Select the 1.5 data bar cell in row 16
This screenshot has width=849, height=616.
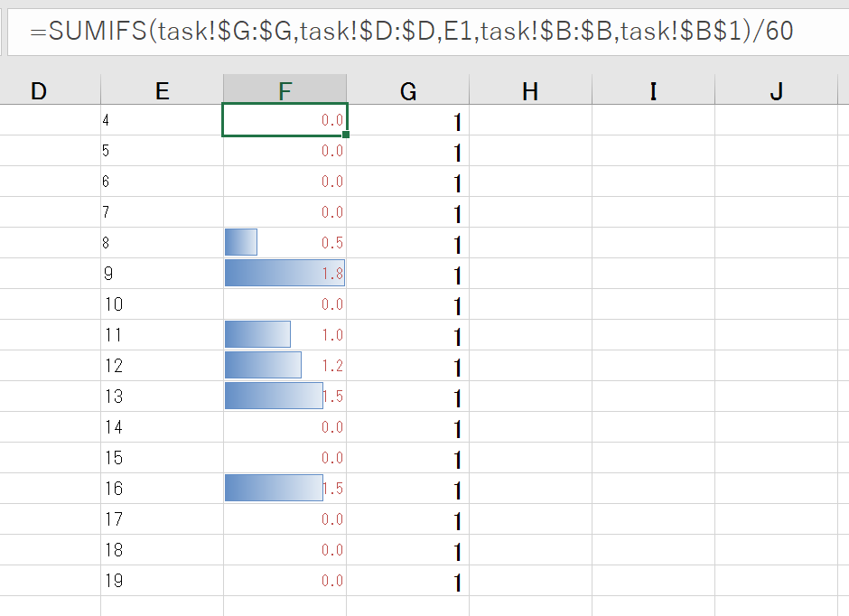tap(285, 489)
